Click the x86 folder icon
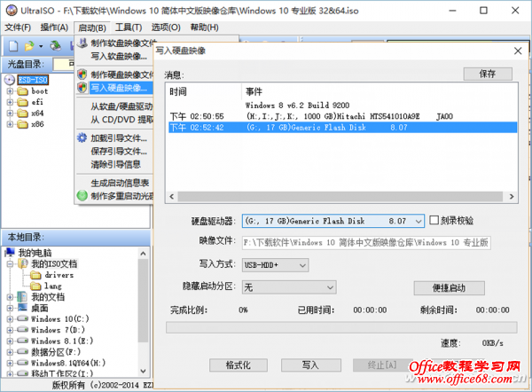The image size is (532, 392). [x=23, y=124]
